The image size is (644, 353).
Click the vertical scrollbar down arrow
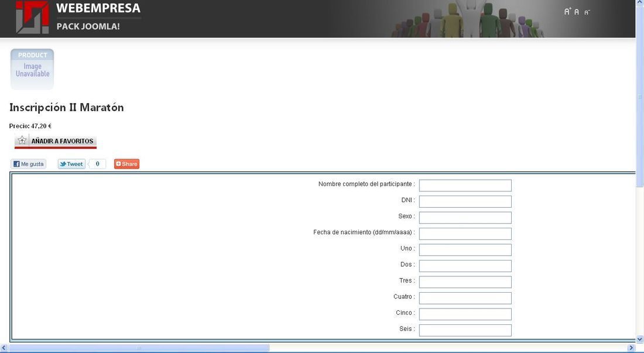click(x=640, y=339)
